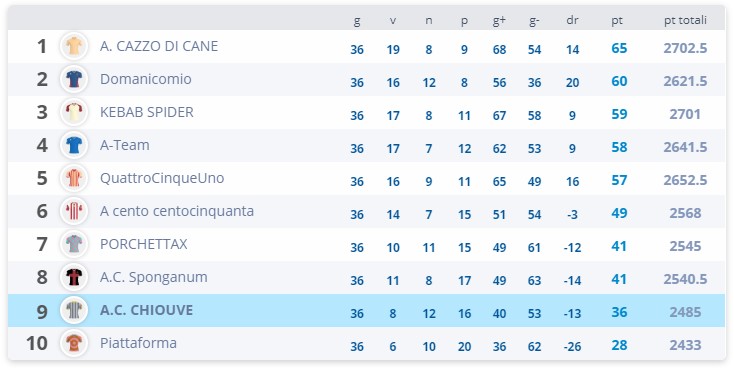Click the Domanicomio dark blue jersey icon
734x370 pixels.
(x=74, y=79)
